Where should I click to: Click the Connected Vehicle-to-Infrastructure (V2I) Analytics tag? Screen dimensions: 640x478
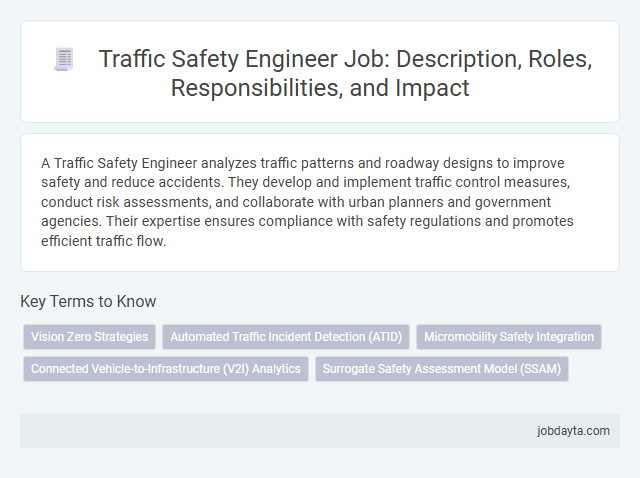(x=166, y=369)
